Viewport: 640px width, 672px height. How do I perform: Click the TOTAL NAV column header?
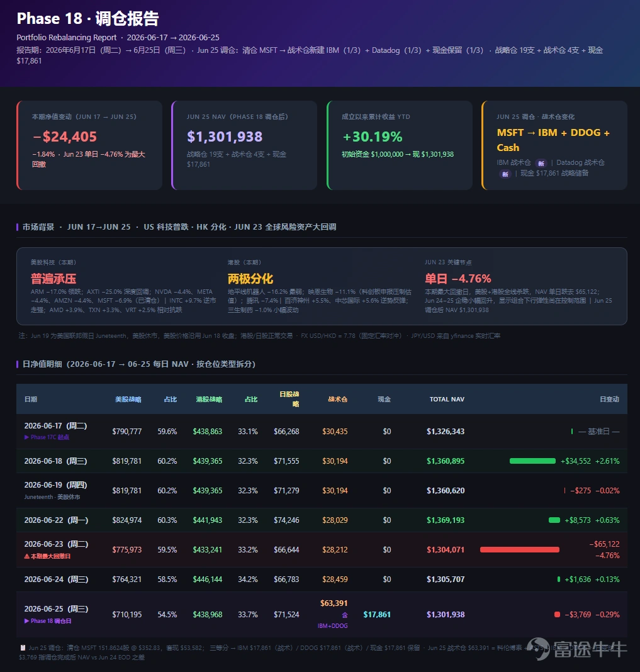[x=447, y=400]
